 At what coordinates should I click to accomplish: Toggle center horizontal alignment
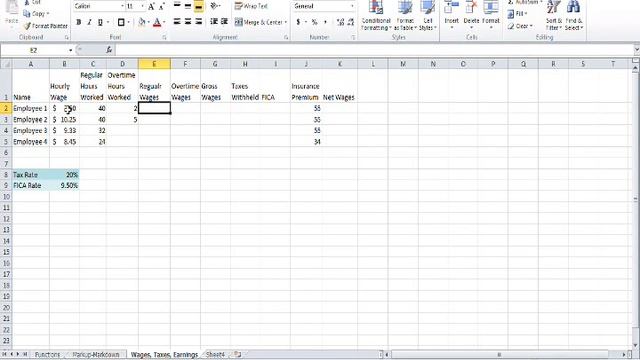pos(188,22)
